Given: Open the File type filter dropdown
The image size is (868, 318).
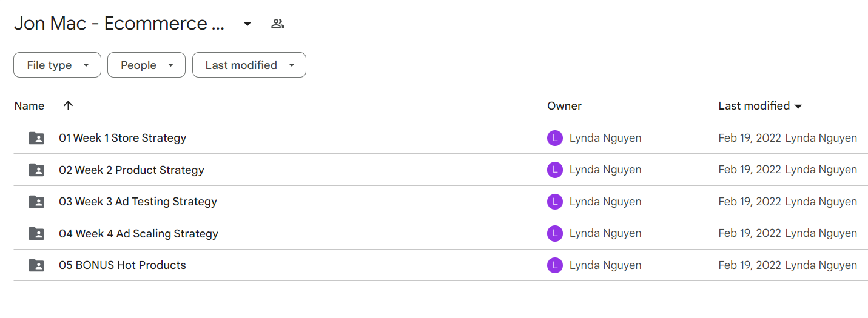Looking at the screenshot, I should pyautogui.click(x=57, y=65).
